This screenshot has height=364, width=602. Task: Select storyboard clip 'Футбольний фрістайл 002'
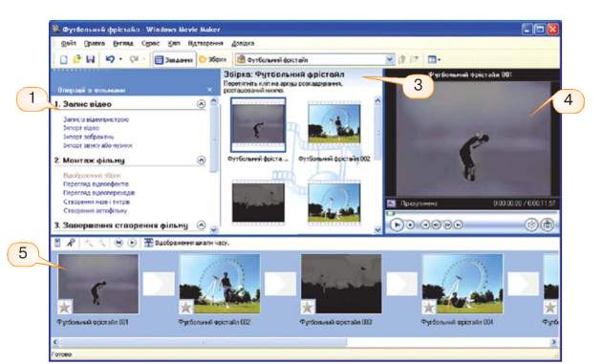pyautogui.click(x=220, y=284)
